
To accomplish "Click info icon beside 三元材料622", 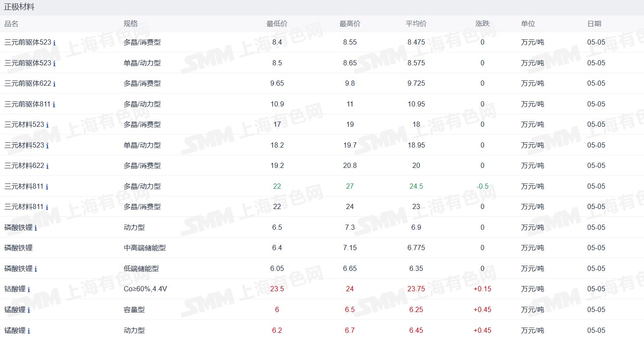I will click(47, 166).
